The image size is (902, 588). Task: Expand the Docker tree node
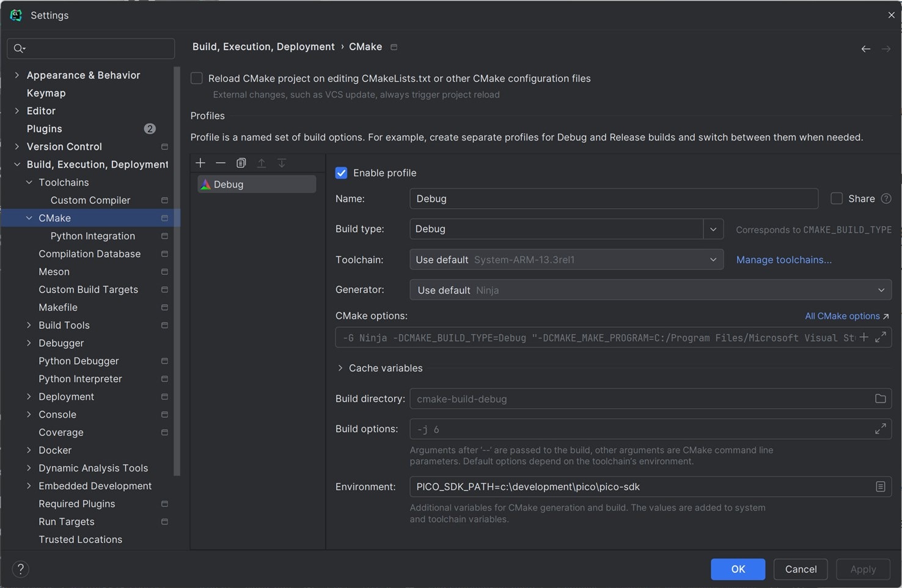[x=29, y=450]
